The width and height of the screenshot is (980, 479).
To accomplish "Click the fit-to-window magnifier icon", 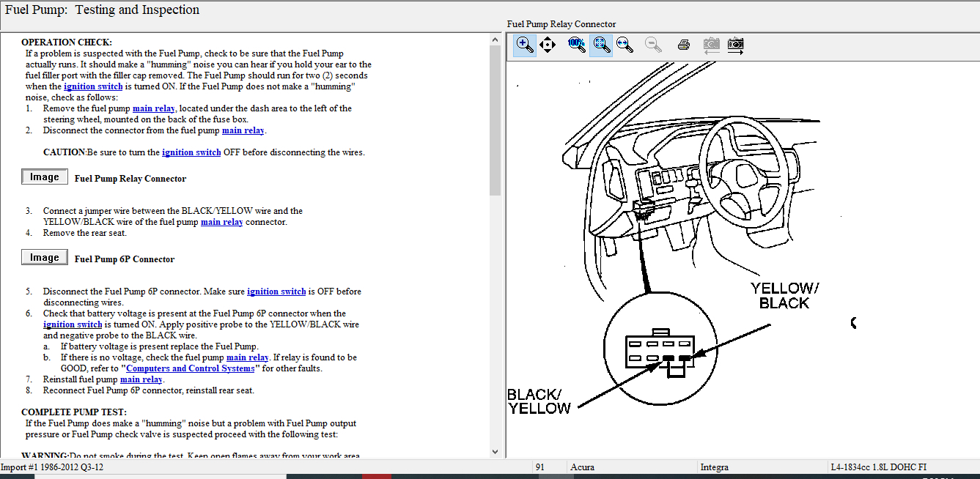I will coord(601,45).
